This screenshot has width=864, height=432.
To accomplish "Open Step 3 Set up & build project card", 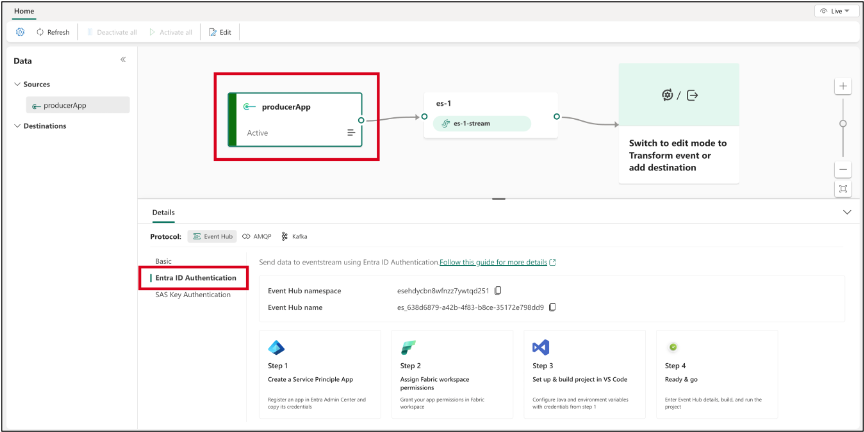I will [585, 375].
